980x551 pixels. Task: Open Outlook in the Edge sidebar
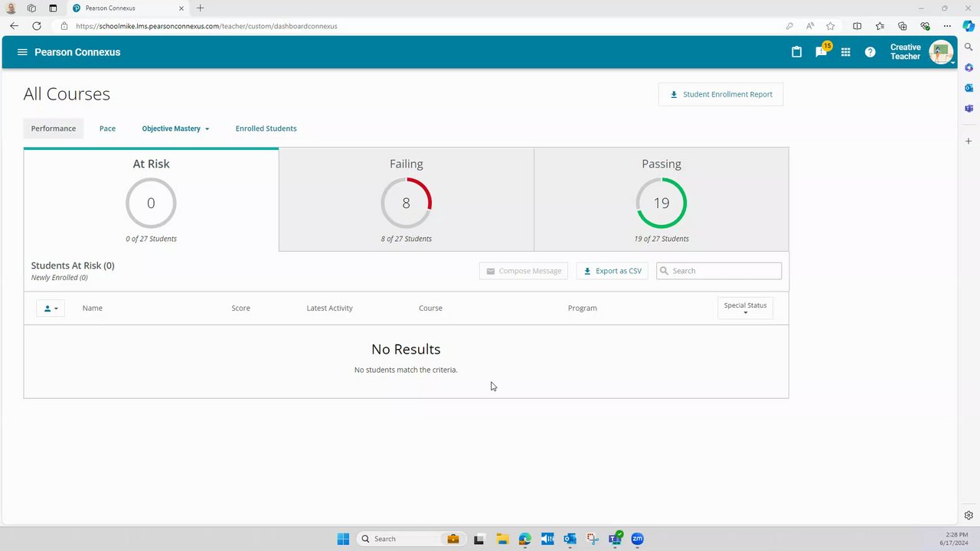[x=969, y=88]
